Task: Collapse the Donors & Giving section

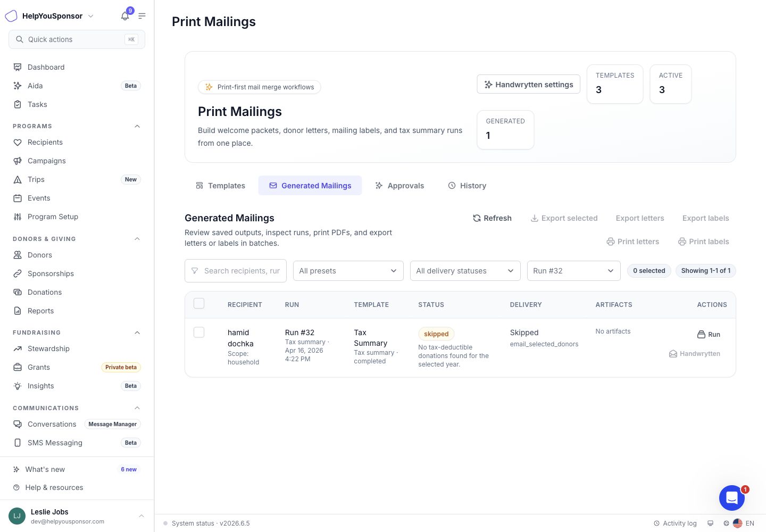Action: click(137, 239)
